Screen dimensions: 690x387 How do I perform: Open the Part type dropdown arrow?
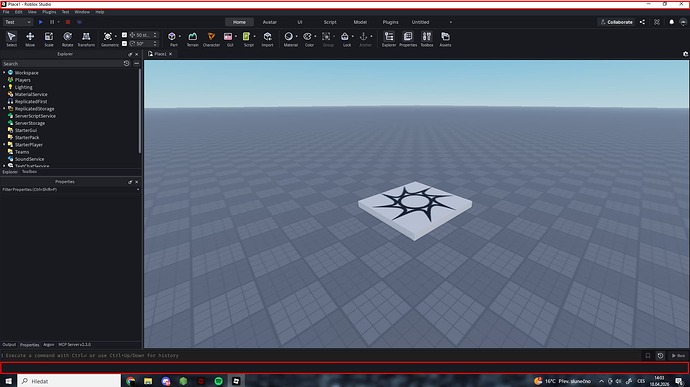[180, 37]
